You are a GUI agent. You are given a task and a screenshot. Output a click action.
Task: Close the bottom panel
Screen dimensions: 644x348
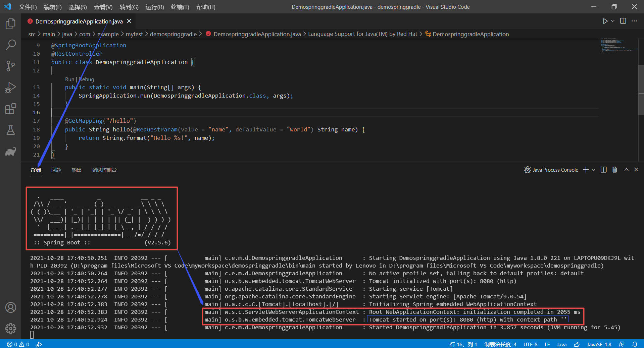pos(636,170)
